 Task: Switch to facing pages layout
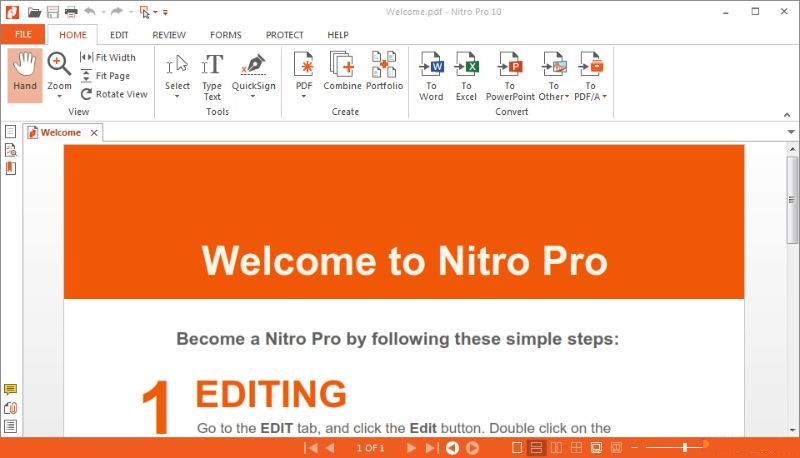(556, 448)
